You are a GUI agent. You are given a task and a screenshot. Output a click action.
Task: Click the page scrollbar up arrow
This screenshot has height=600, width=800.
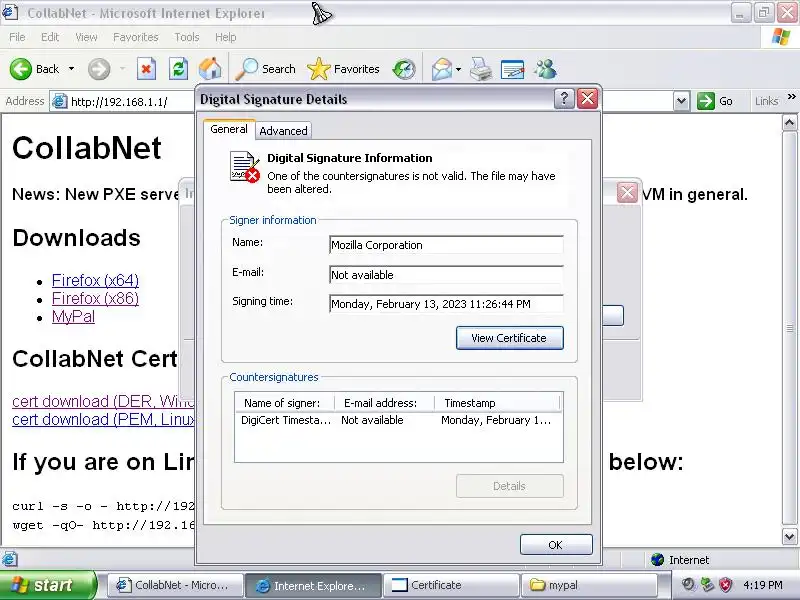coord(789,122)
